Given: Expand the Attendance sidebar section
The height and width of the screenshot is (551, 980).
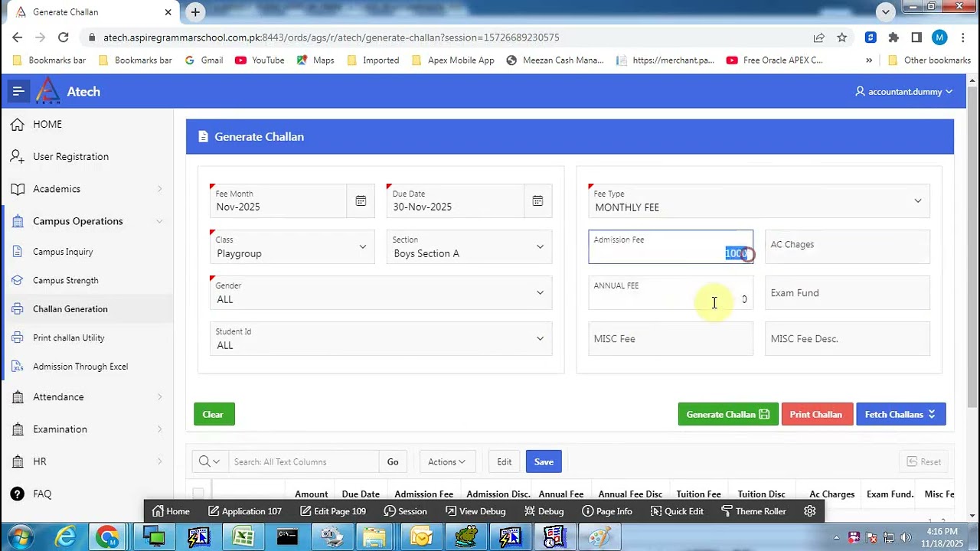Looking at the screenshot, I should click(159, 397).
